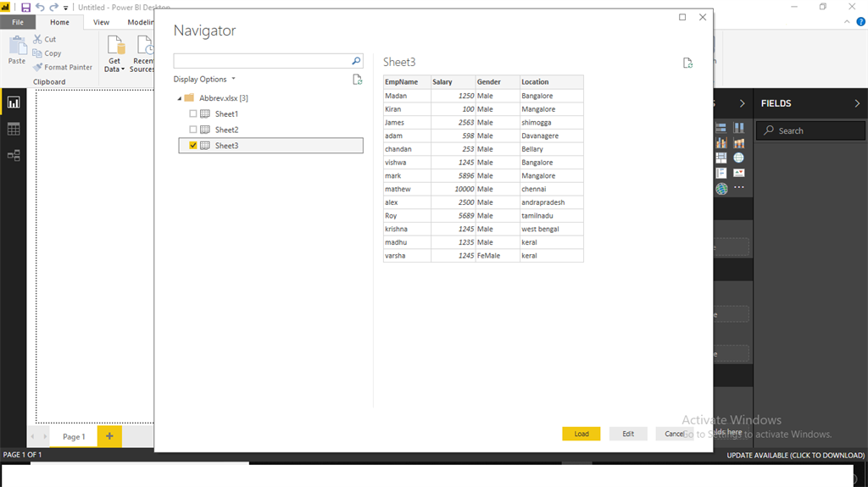Collapse the ribbon with caret icon
This screenshot has width=868, height=487.
[x=847, y=22]
